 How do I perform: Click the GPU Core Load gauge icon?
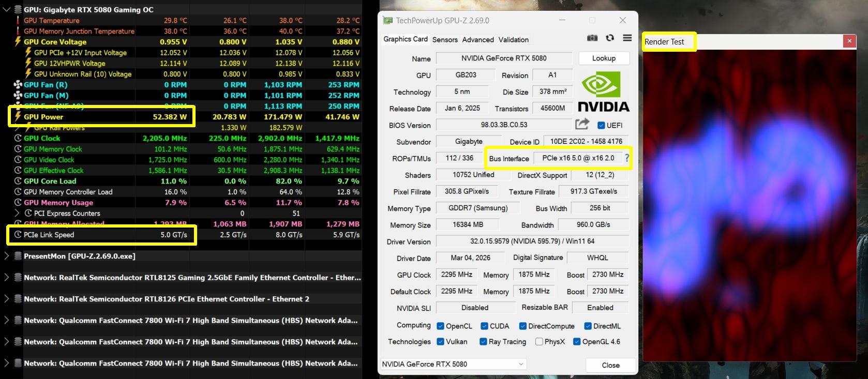pyautogui.click(x=18, y=181)
